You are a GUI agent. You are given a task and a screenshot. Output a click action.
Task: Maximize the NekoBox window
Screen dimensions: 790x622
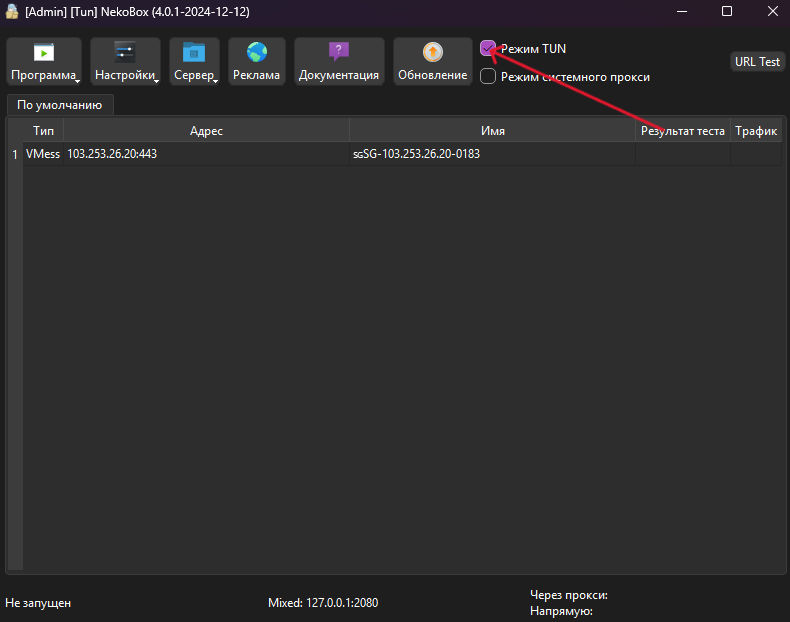[x=727, y=11]
